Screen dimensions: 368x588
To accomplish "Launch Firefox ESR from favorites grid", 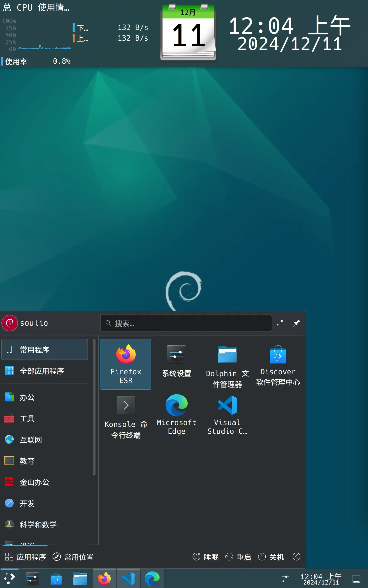I will click(x=126, y=363).
